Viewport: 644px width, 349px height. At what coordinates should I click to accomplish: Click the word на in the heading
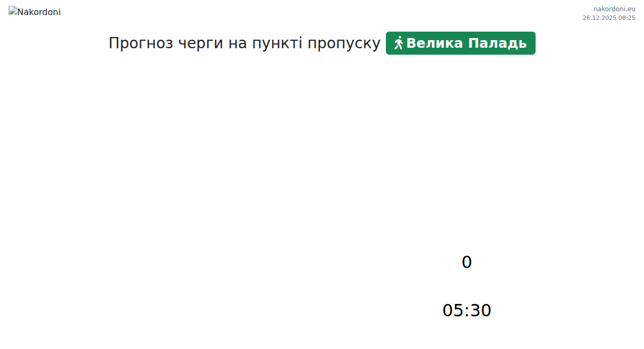[x=237, y=43]
